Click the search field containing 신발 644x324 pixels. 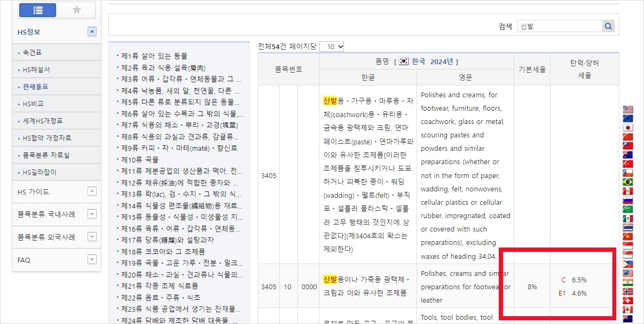pos(560,26)
